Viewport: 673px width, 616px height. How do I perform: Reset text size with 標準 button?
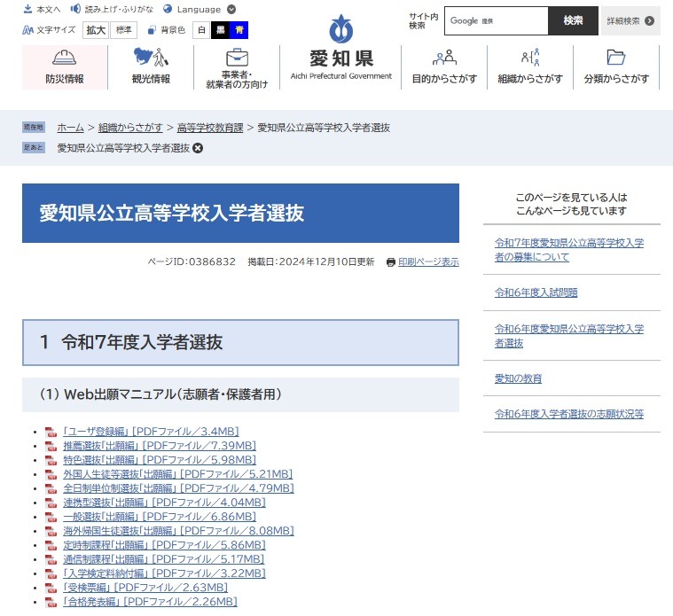[x=123, y=30]
